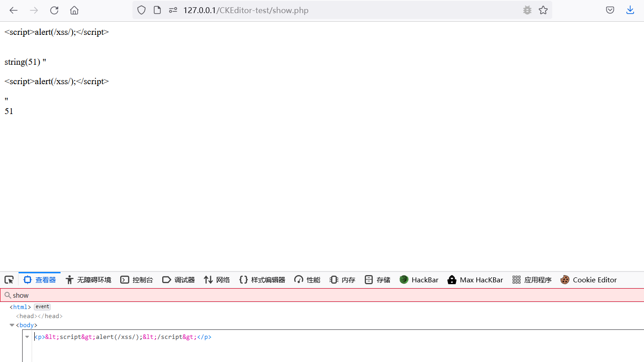This screenshot has height=362, width=644.
Task: Toggle the tracking protection shield
Action: point(141,10)
